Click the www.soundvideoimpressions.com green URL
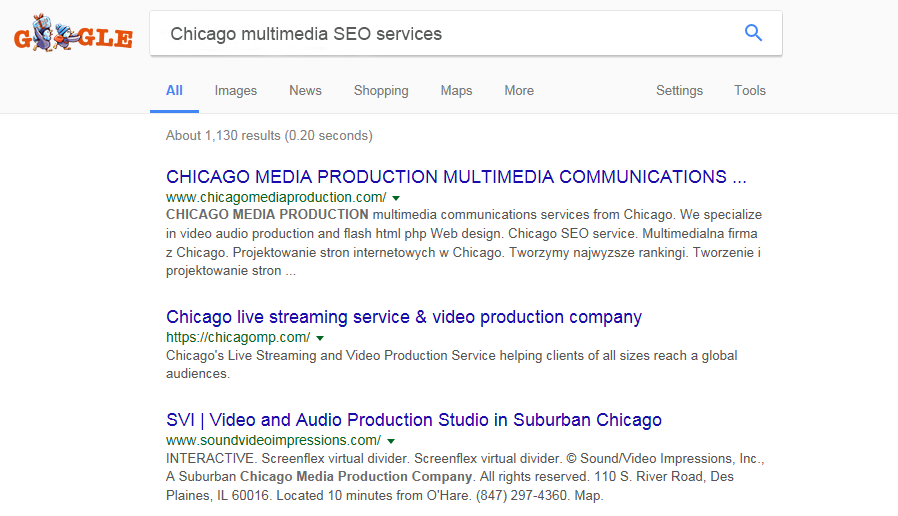Image resolution: width=898 pixels, height=516 pixels. pyautogui.click(x=273, y=440)
